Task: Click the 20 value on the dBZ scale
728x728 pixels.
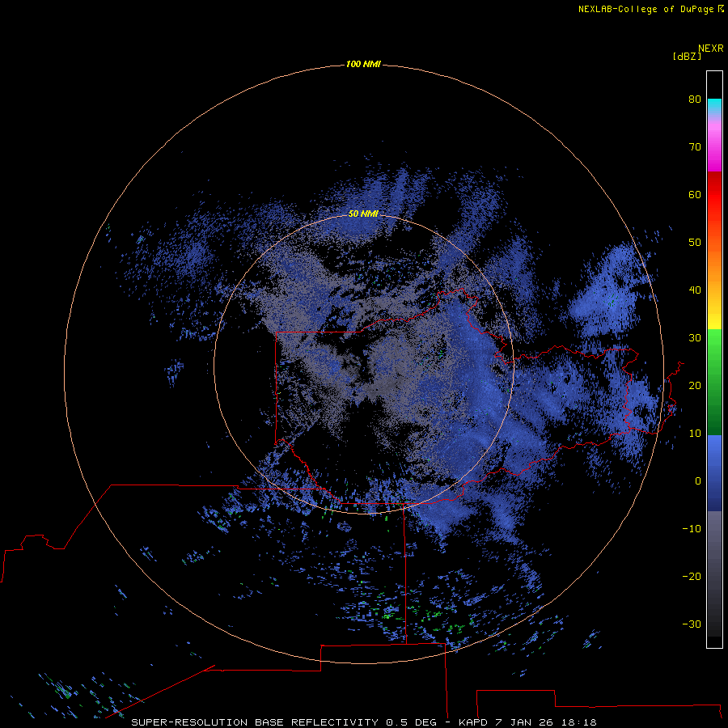Action: [695, 385]
